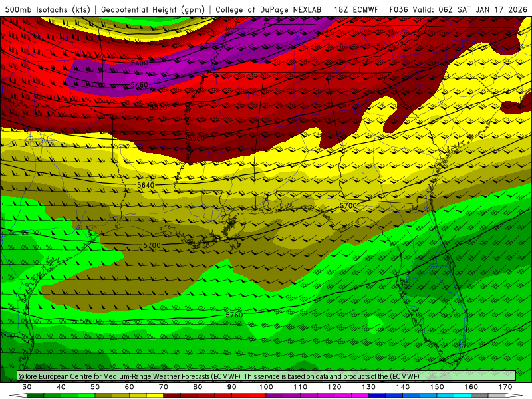This screenshot has width=532, height=399.
Task: Click the '18Z ECMWF' model run text
Action: pos(356,9)
